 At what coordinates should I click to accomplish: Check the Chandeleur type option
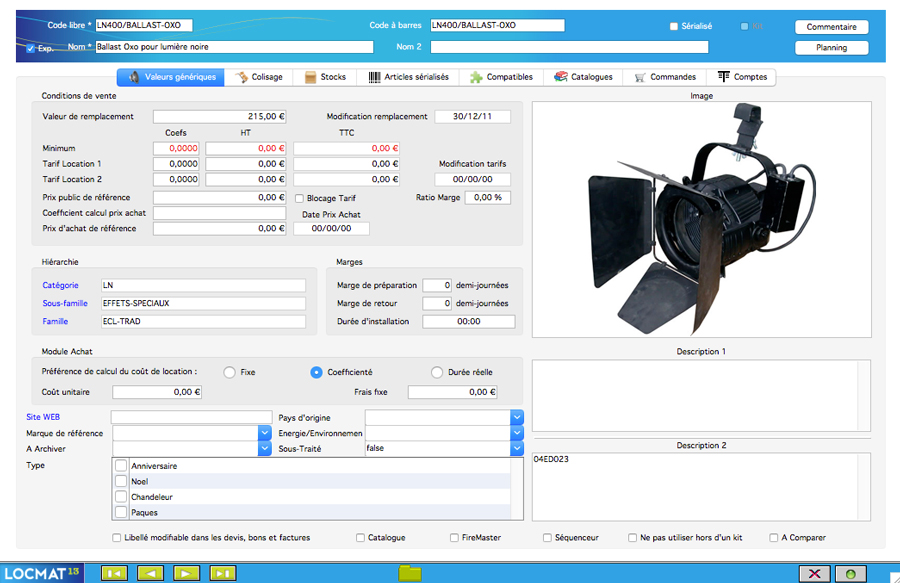tap(121, 496)
